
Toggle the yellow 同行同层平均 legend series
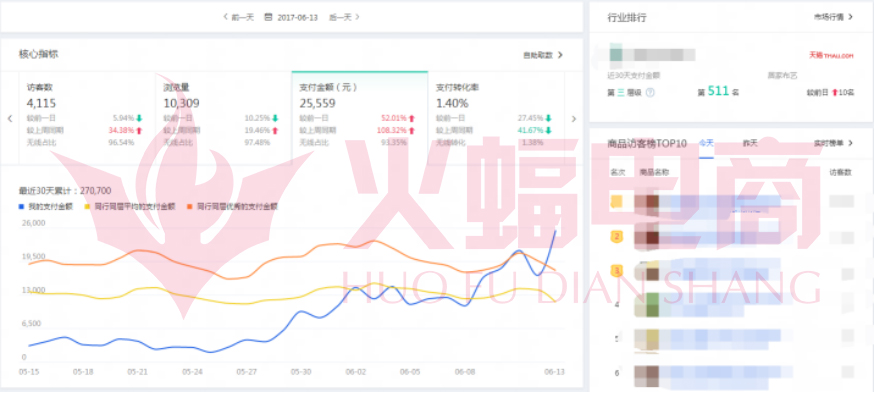click(130, 207)
